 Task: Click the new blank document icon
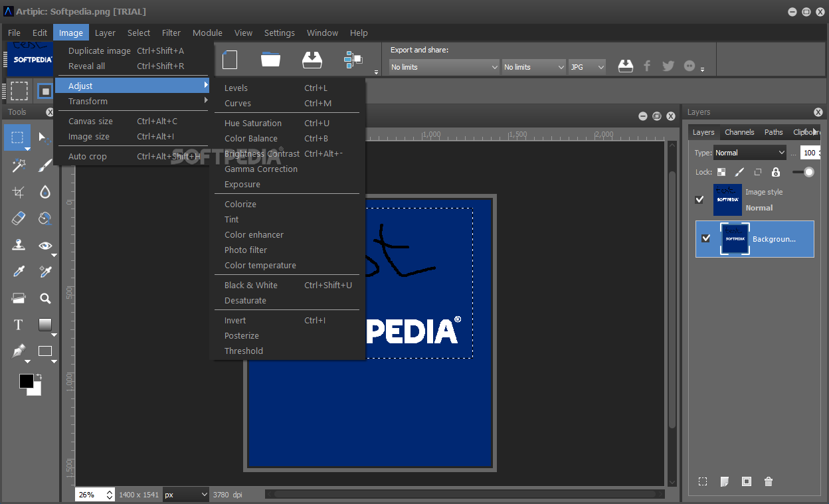tap(230, 60)
